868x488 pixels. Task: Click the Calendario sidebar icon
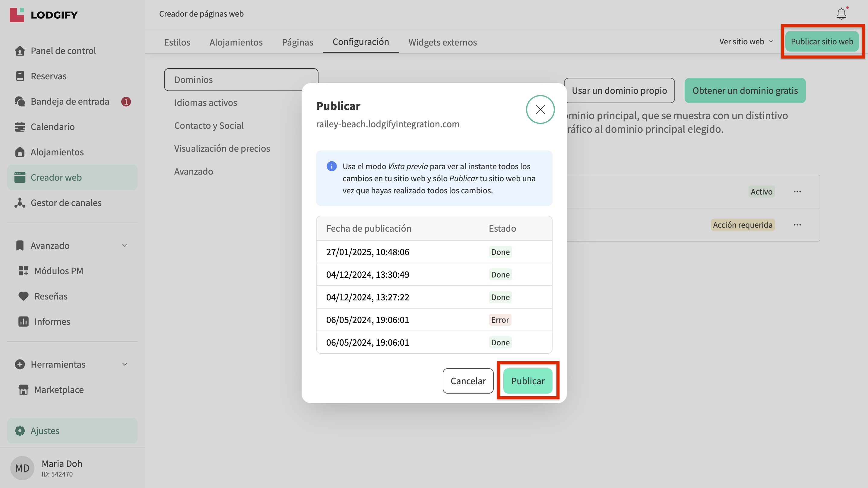(x=20, y=127)
